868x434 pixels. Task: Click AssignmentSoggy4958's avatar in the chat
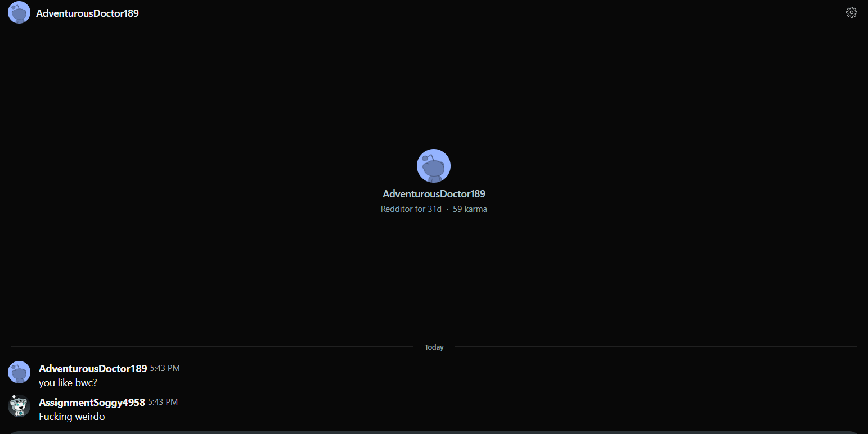(19, 406)
